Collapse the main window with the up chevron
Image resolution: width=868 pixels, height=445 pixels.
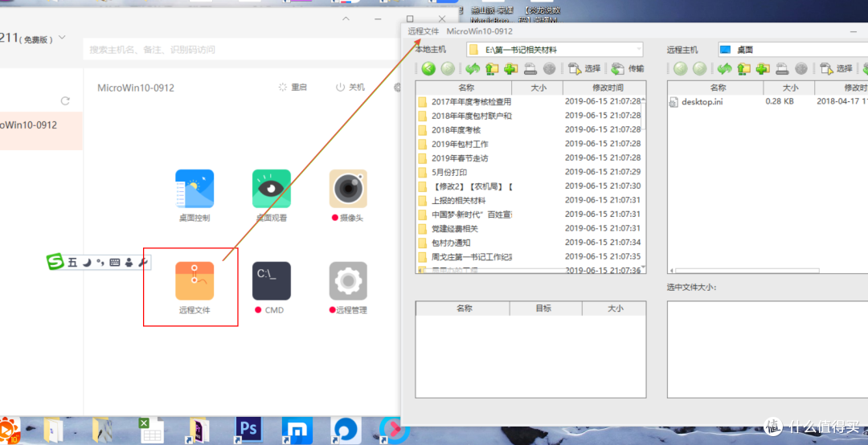(x=346, y=18)
